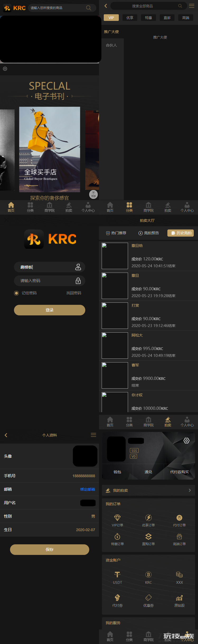Open 特惠订单 icon
The image size is (198, 644).
[x=117, y=536]
